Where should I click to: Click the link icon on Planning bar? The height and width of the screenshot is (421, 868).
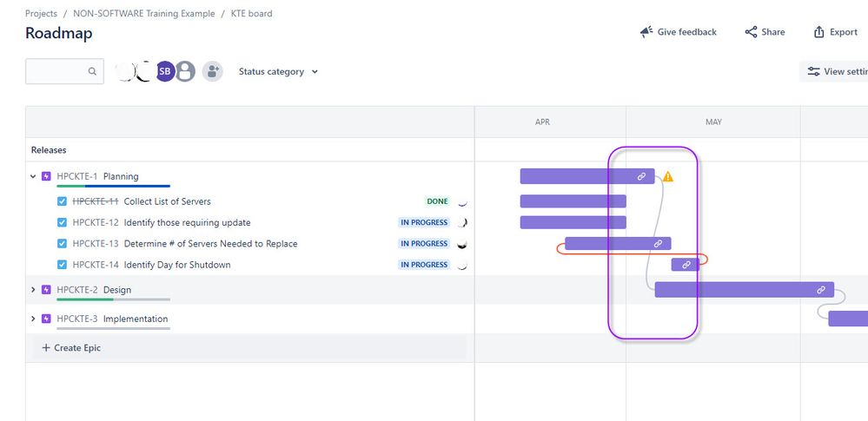coord(641,176)
